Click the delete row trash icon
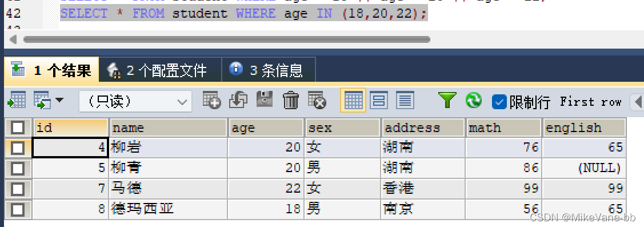644x227 pixels. click(291, 100)
